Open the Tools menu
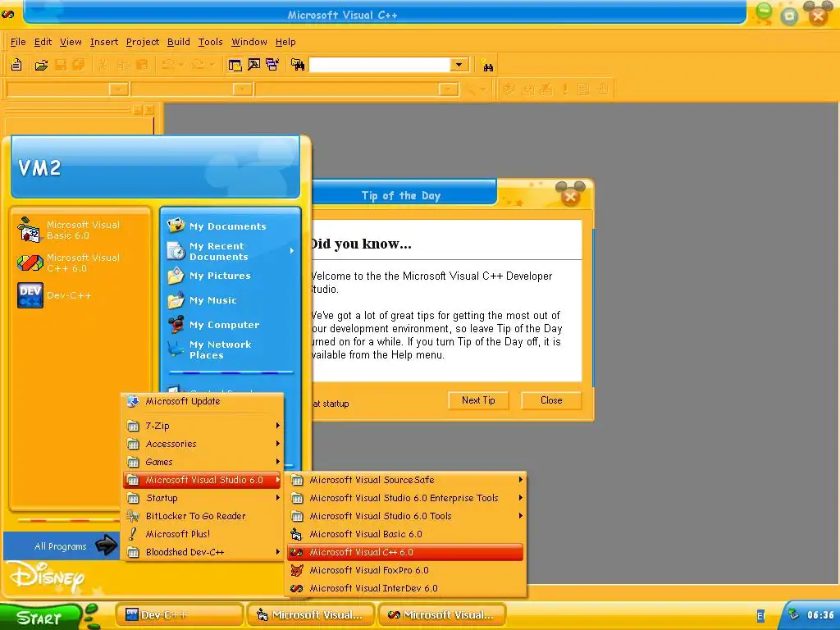The width and height of the screenshot is (840, 630). tap(210, 42)
